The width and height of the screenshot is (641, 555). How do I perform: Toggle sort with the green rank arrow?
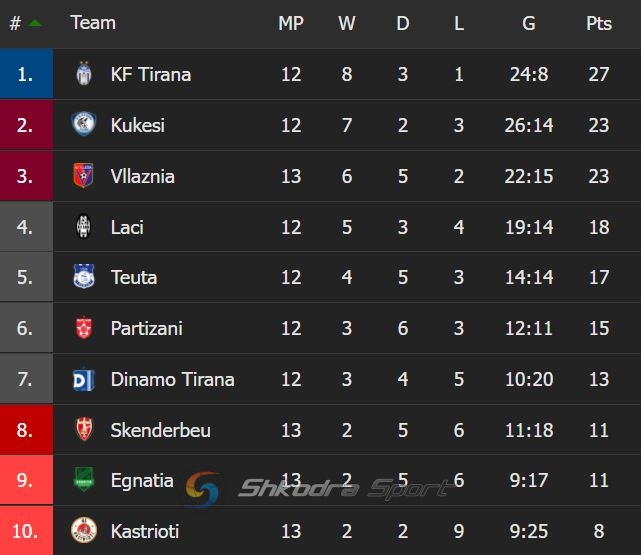[x=35, y=23]
